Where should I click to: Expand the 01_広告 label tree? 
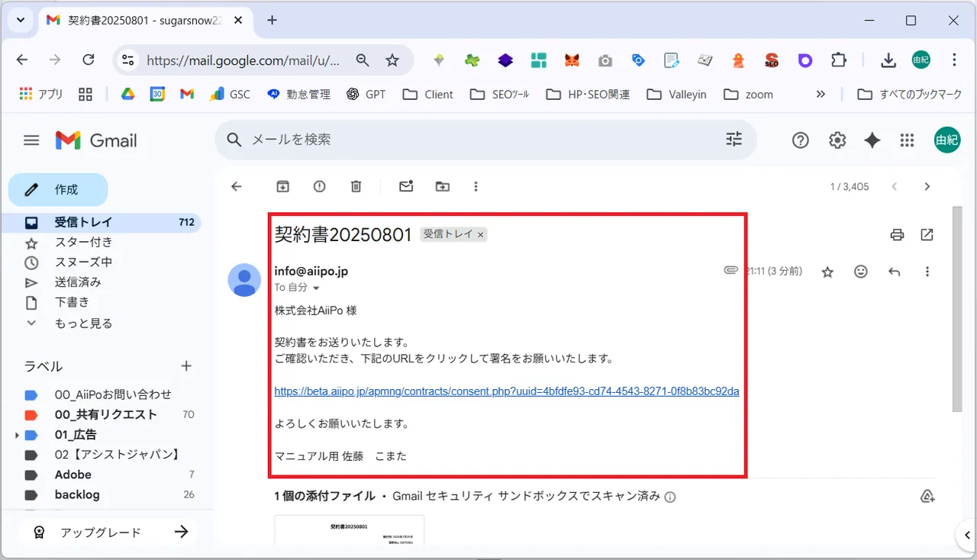pos(17,435)
